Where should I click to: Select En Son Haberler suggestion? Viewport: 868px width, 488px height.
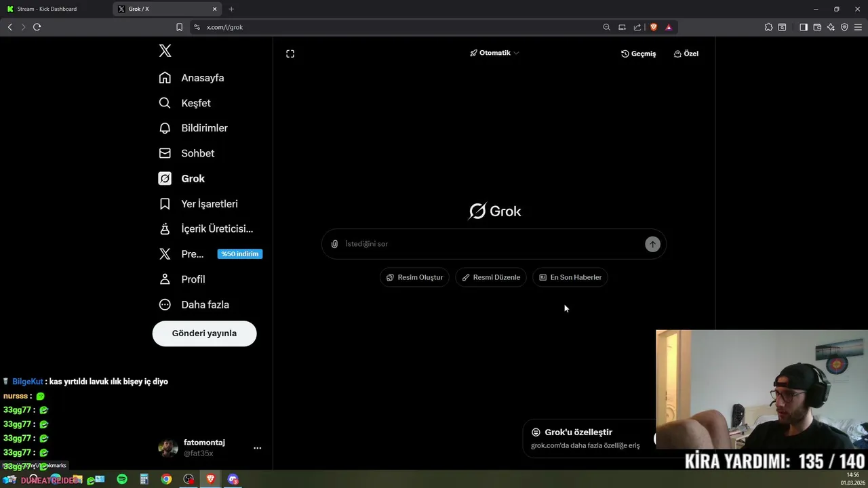click(570, 277)
